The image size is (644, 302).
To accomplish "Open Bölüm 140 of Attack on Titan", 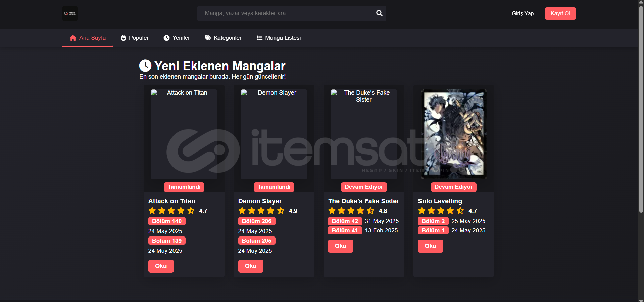I will pyautogui.click(x=167, y=221).
